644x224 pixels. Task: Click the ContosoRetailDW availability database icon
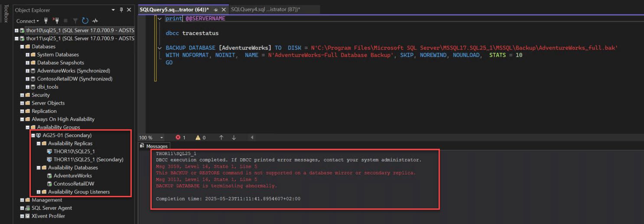pyautogui.click(x=49, y=184)
